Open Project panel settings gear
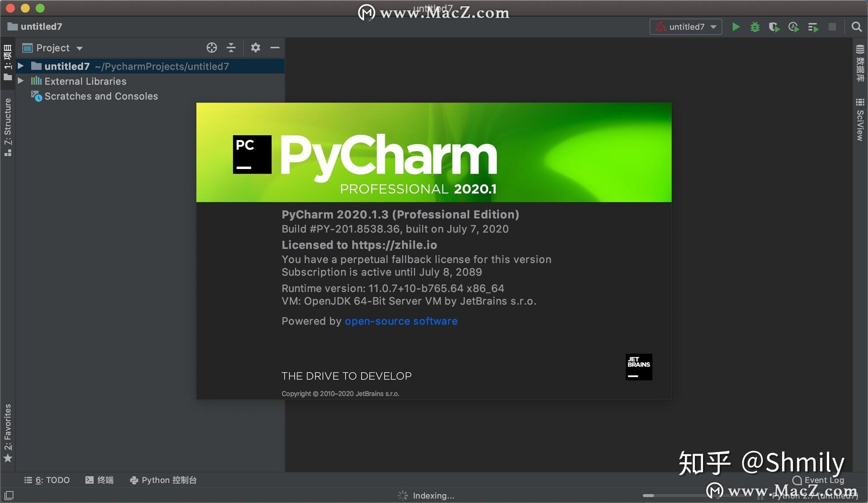868x503 pixels. coord(255,48)
